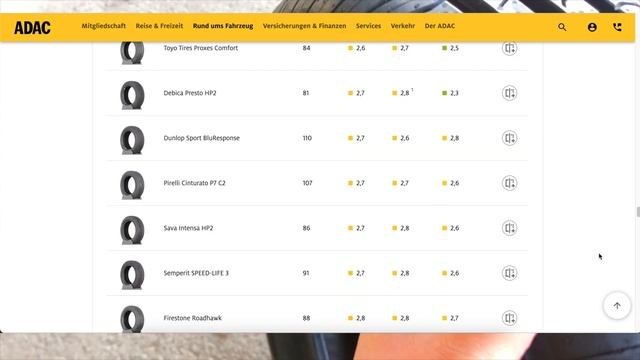Open the Der ADAC menu

[440, 26]
